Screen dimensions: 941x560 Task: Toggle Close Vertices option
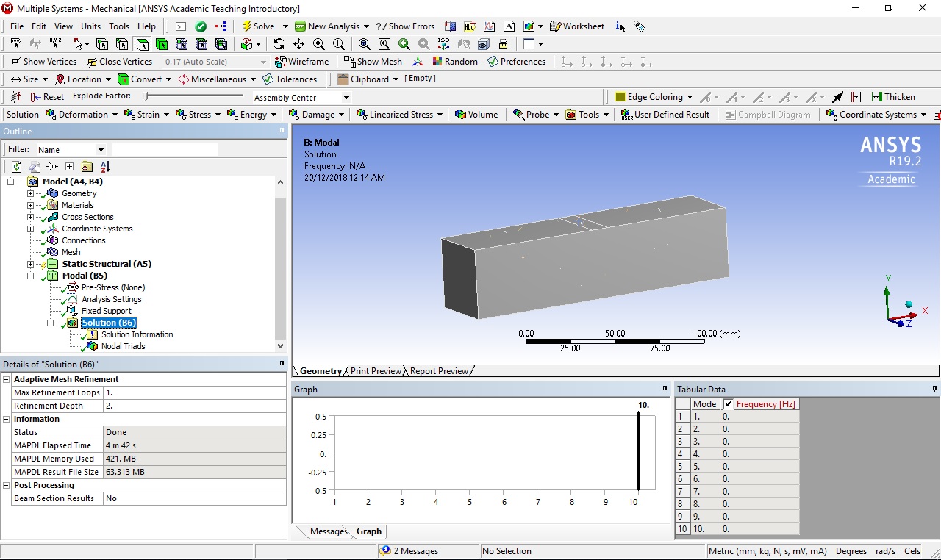(119, 62)
